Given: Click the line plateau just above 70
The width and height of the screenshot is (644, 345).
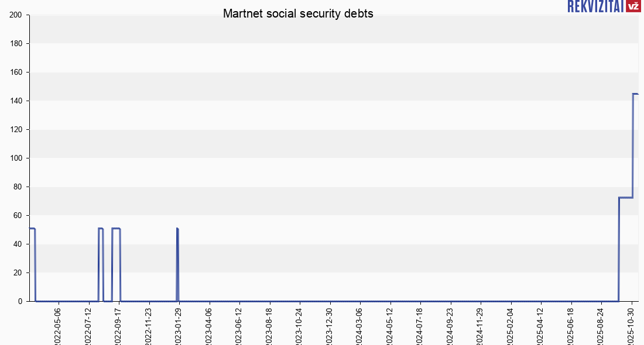Looking at the screenshot, I should point(625,198).
